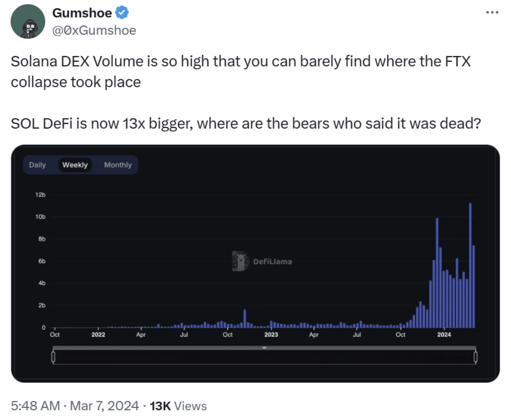Switch chart to Daily view
The image size is (511, 420).
pyautogui.click(x=37, y=165)
